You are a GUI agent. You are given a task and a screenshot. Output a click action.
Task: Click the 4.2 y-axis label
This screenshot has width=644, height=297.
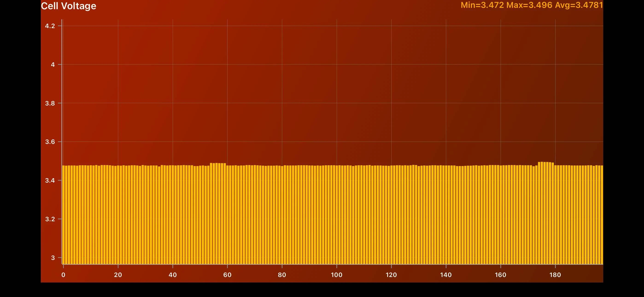tap(50, 26)
